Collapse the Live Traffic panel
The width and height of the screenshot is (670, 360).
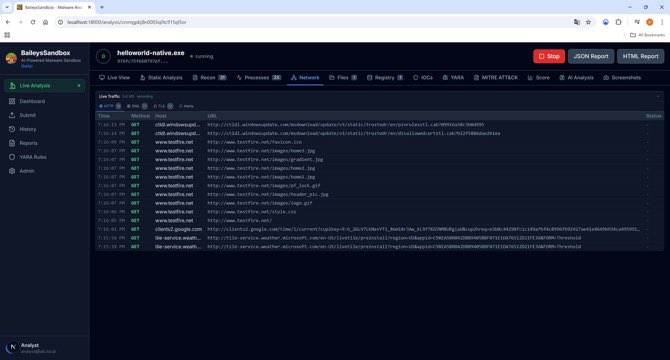click(658, 97)
